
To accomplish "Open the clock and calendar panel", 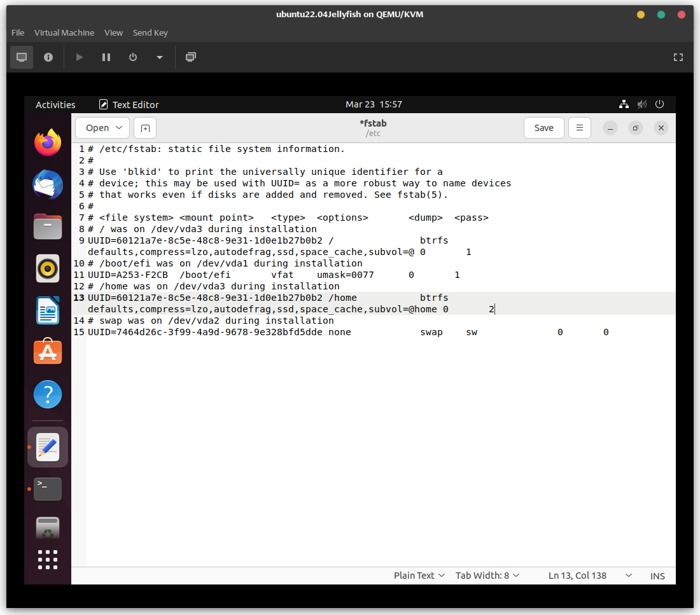I will pyautogui.click(x=374, y=104).
